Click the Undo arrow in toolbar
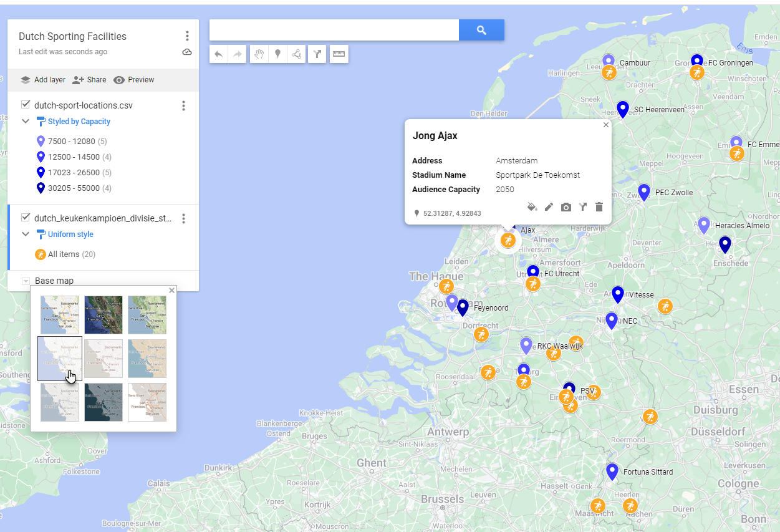 click(x=219, y=54)
